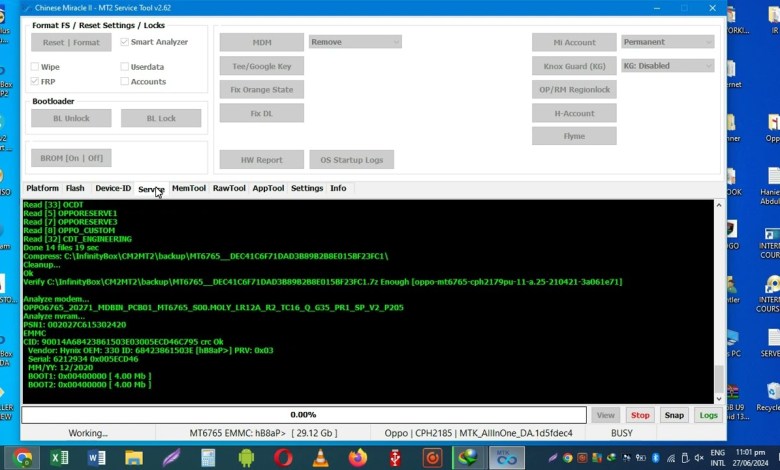
Task: Switch to the RawTool tab
Action: pyautogui.click(x=229, y=188)
